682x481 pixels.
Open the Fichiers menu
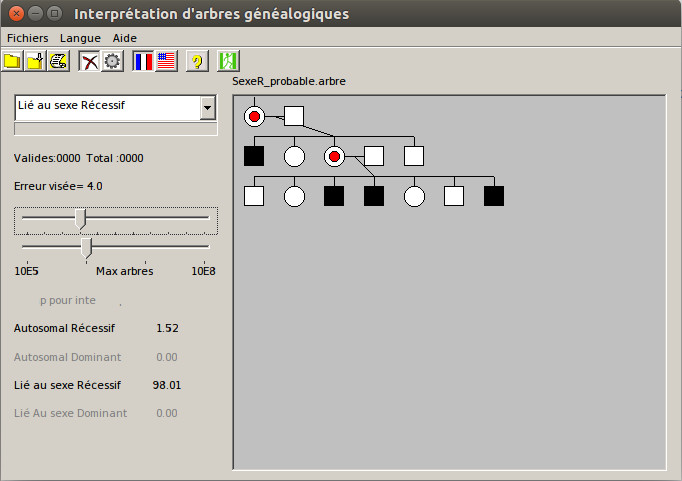pos(27,37)
